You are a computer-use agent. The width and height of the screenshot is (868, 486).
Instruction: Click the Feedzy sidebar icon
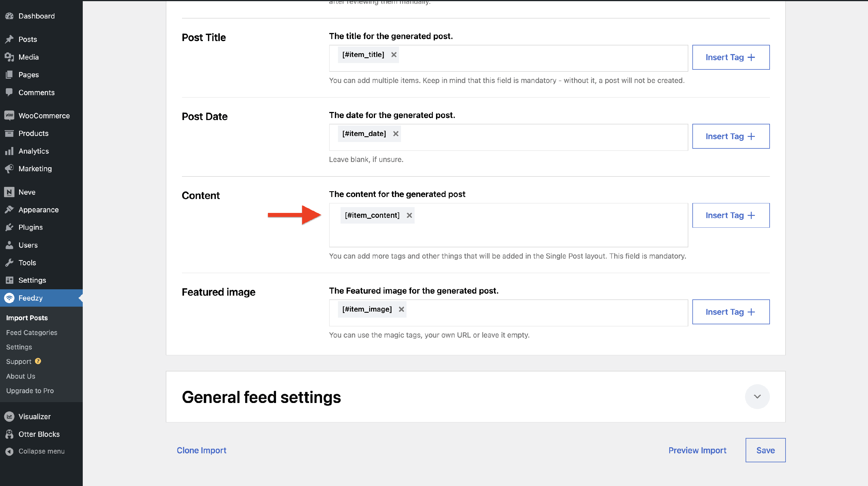pos(10,298)
